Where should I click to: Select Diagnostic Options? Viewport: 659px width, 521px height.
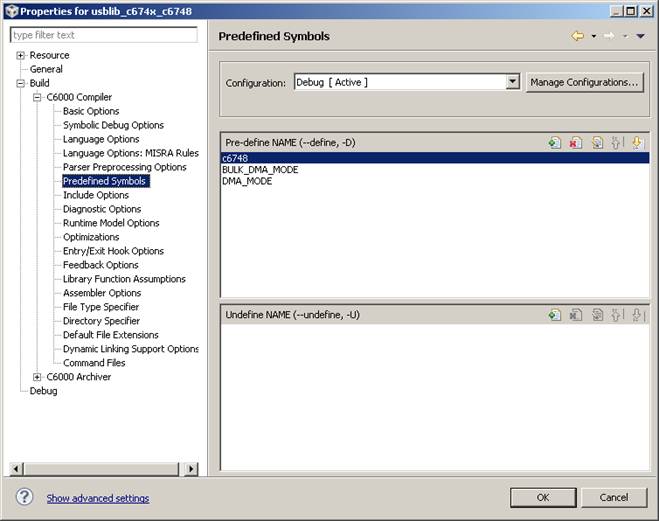pyautogui.click(x=102, y=209)
